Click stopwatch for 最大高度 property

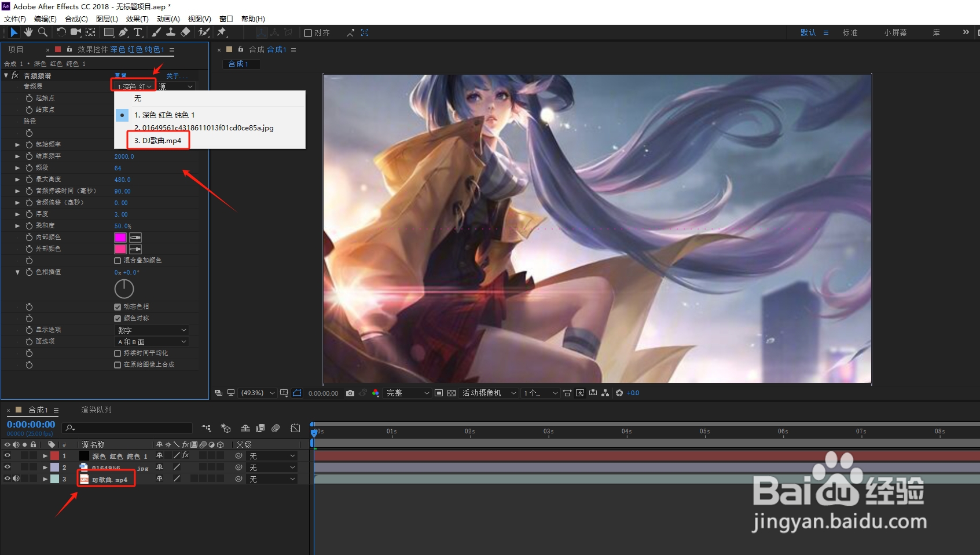(x=29, y=180)
